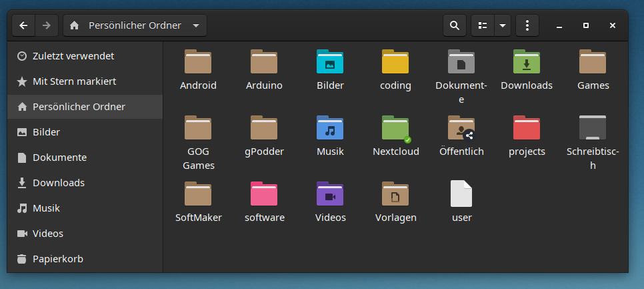Select the pink software folder icon
The image size is (644, 289).
[x=264, y=194]
